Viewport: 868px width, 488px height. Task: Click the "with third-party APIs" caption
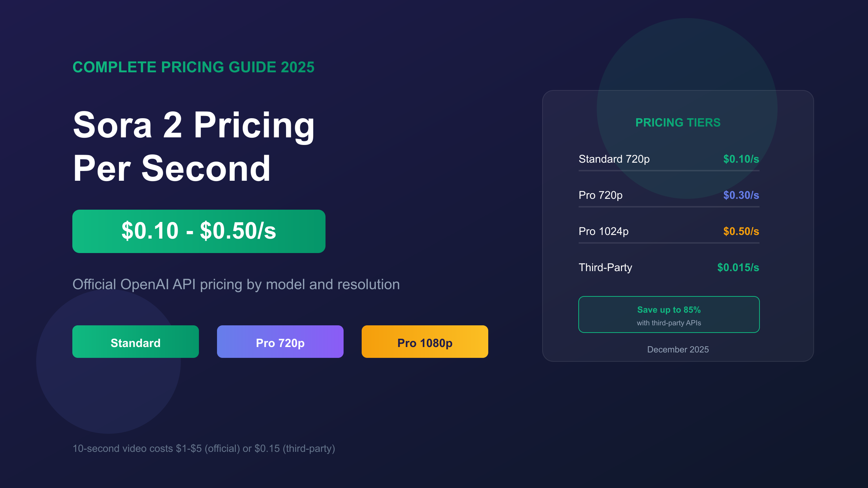669,323
